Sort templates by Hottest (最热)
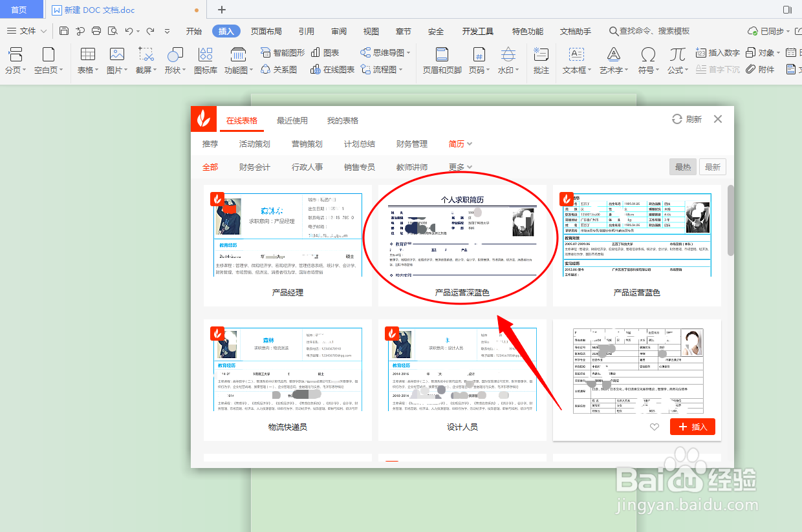The width and height of the screenshot is (802, 532). click(683, 167)
